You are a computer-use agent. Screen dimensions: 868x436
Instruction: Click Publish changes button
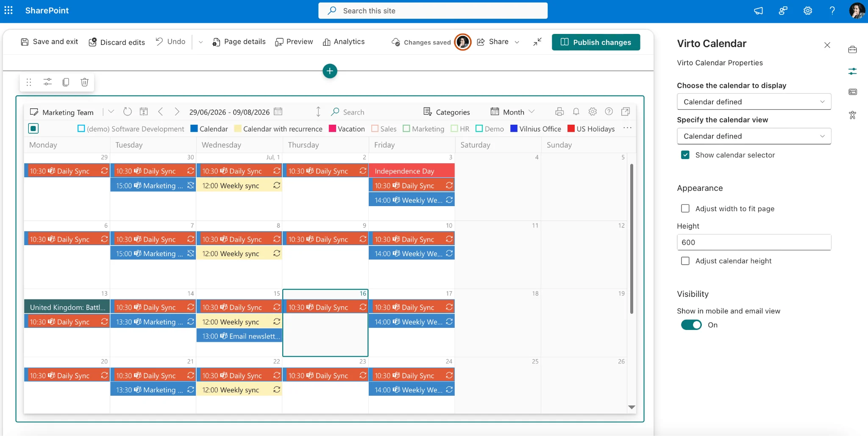coord(596,42)
